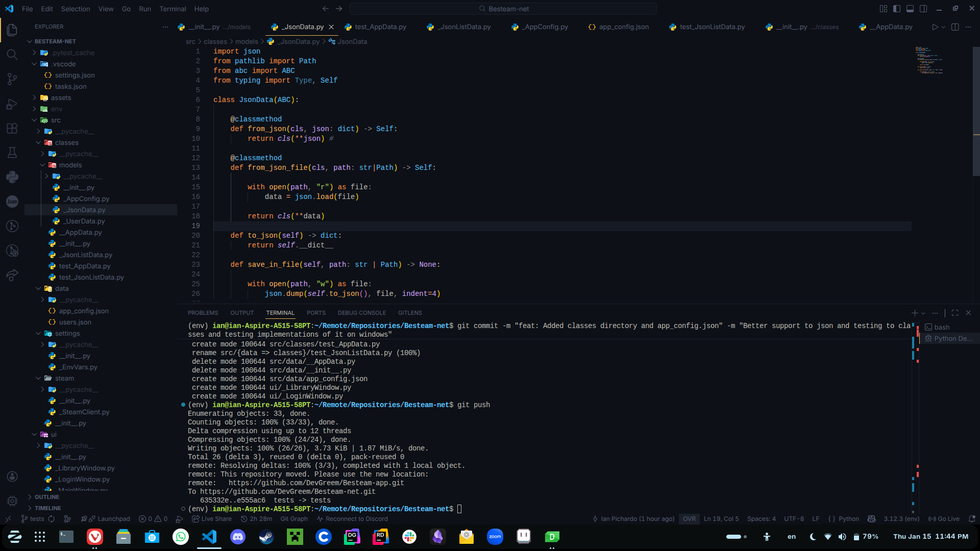Open the Search view in activity bar
The width and height of the screenshot is (980, 551).
click(x=12, y=55)
